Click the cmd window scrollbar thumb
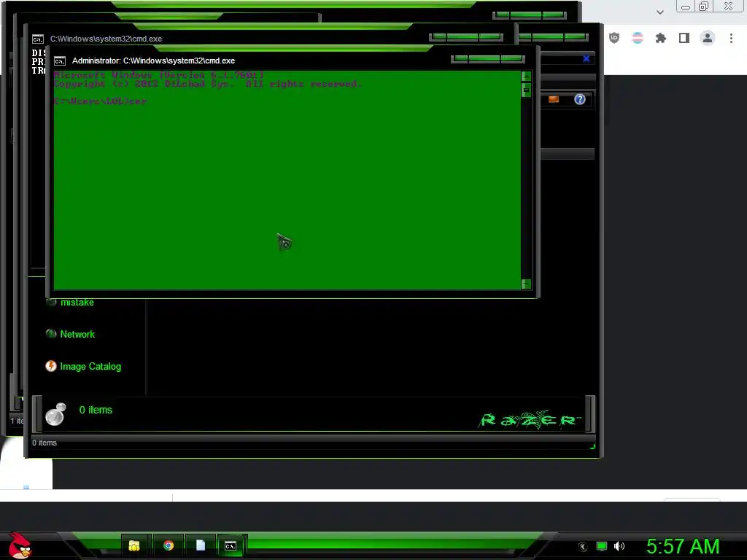Image resolution: width=747 pixels, height=560 pixels. click(526, 90)
